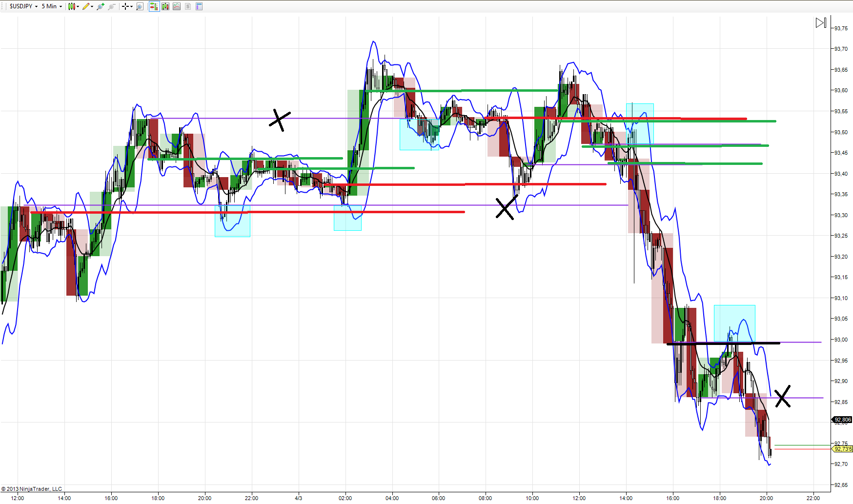The image size is (853, 504).
Task: Expand the drawing tools pencil dropdown arrow
Action: point(92,6)
